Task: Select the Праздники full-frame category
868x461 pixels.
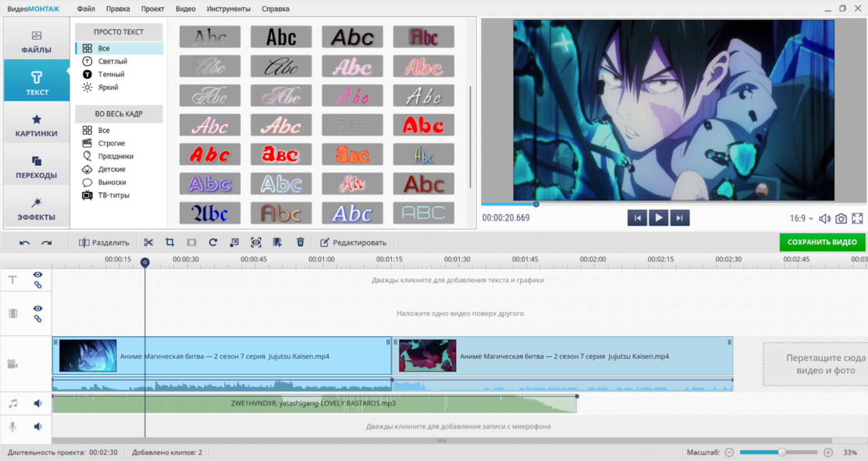Action: (x=116, y=156)
